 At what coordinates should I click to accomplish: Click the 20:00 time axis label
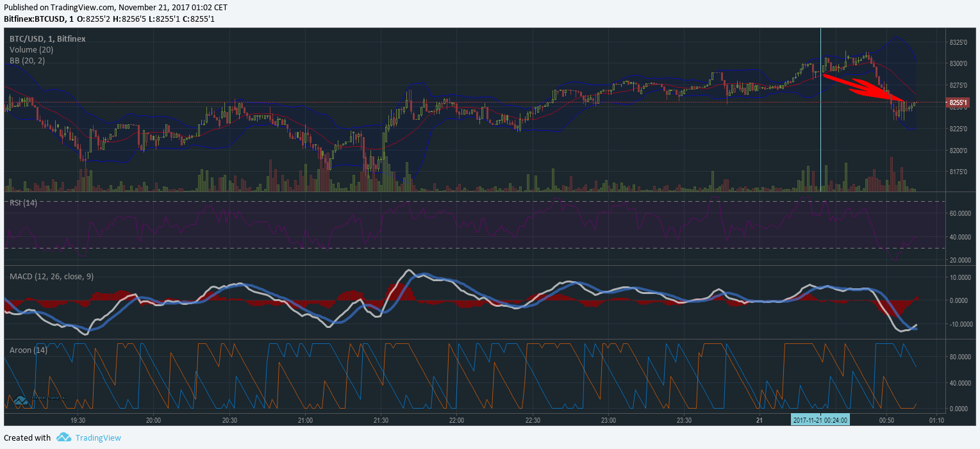[x=153, y=420]
